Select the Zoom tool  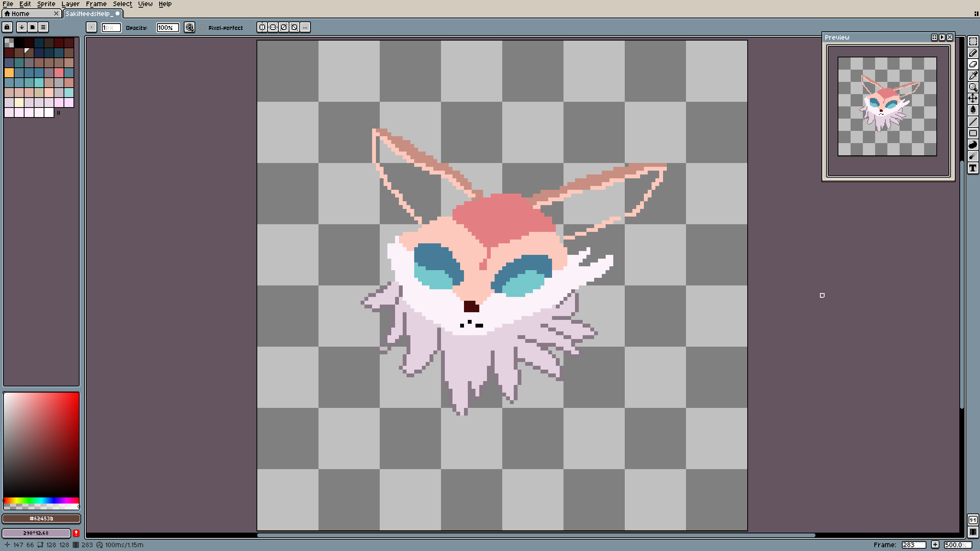[973, 87]
